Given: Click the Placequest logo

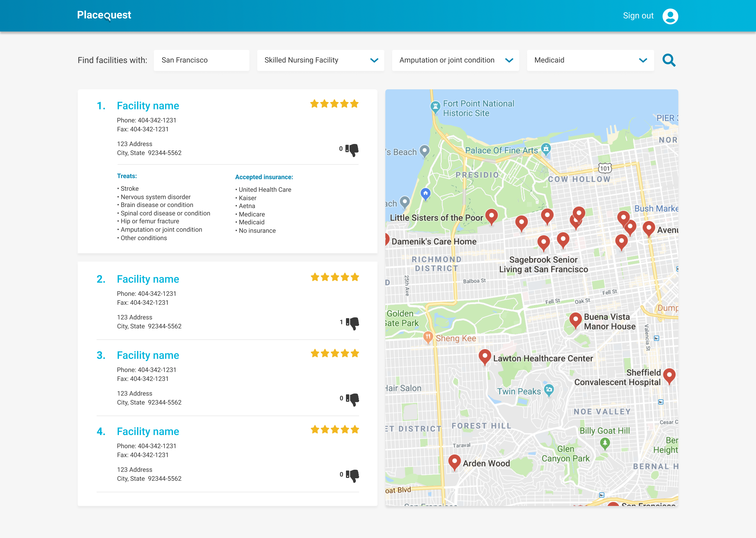Looking at the screenshot, I should [x=104, y=15].
